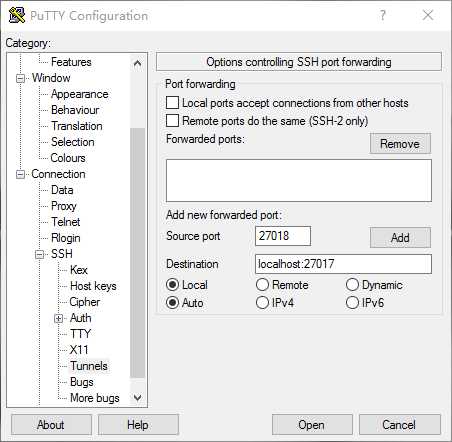452x442 pixels.
Task: Click the PuTTY icon in title bar
Action: [x=17, y=15]
